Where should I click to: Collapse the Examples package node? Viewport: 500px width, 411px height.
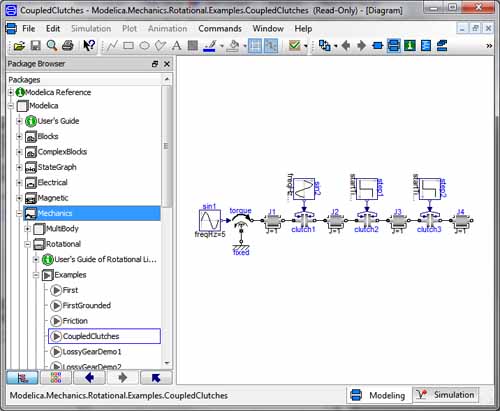pyautogui.click(x=36, y=275)
